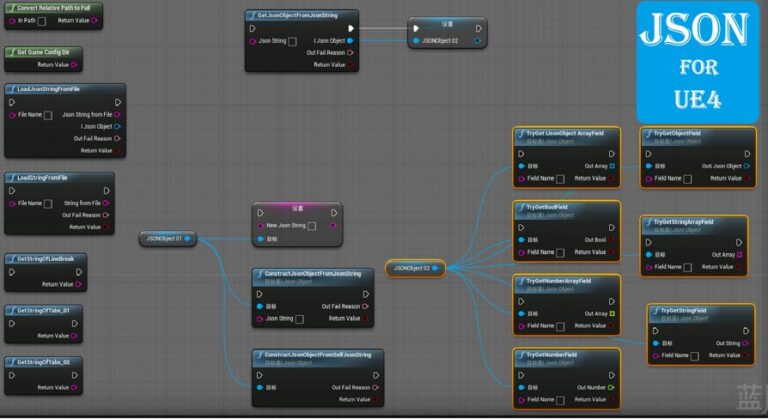Click exec input pin on TryGetStringField node
The image size is (768, 419).
pos(656,331)
